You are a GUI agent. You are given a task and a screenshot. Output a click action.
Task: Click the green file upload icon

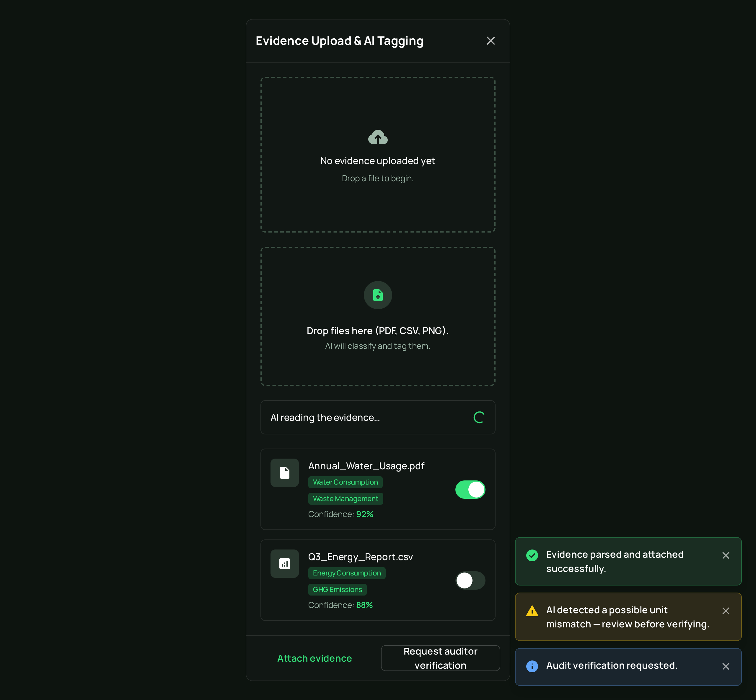(378, 295)
